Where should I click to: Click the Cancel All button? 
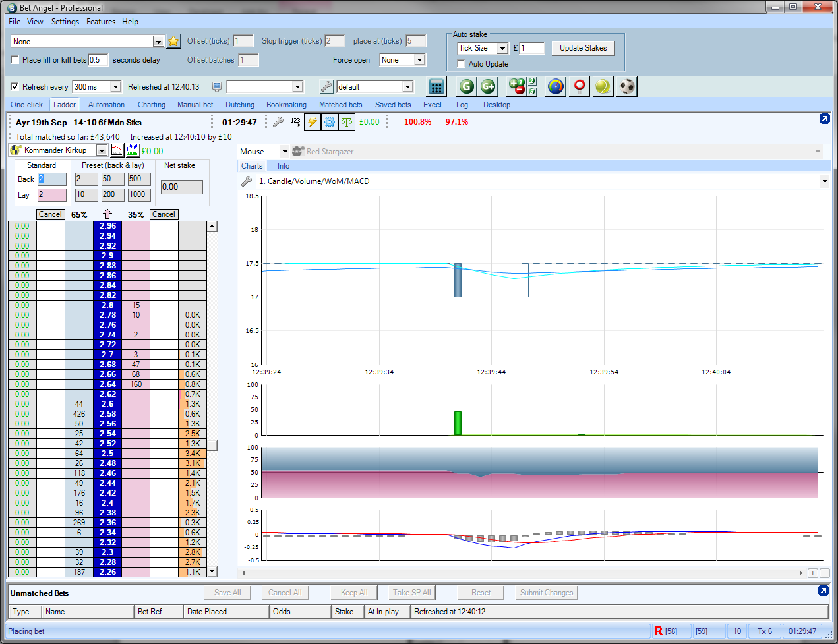pos(285,593)
